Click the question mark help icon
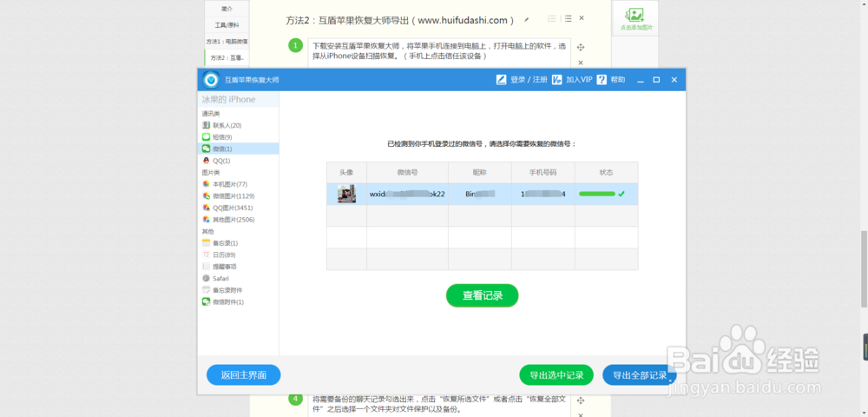The image size is (868, 417). click(602, 80)
